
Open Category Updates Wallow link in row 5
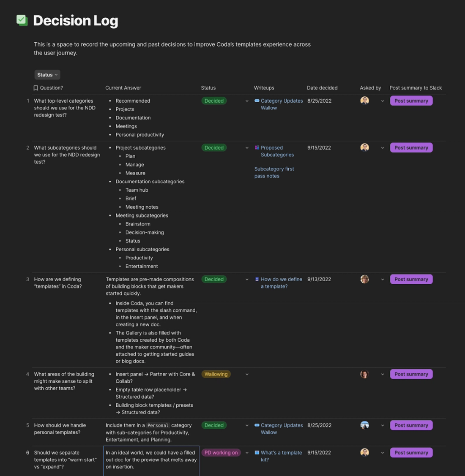[x=282, y=429]
